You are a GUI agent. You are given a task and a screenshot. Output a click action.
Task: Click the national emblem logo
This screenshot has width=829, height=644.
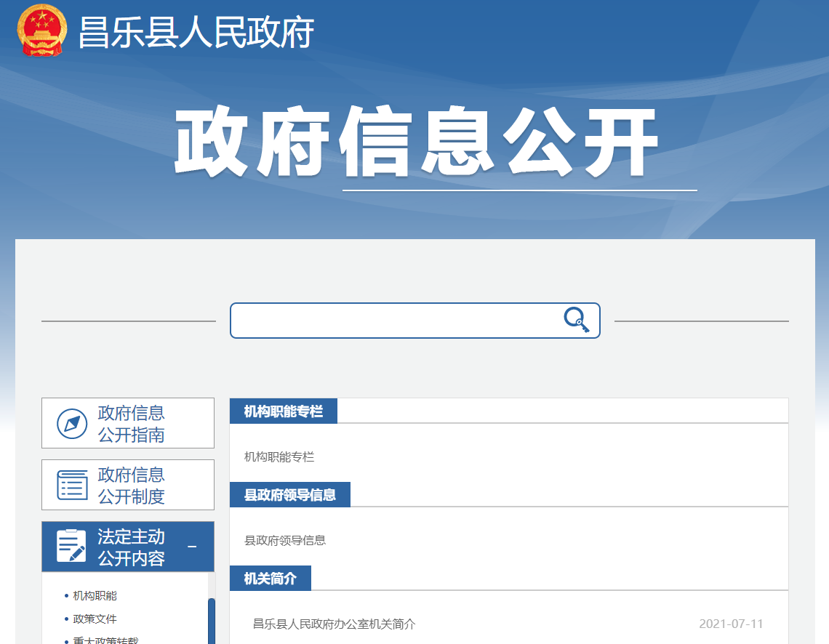click(x=41, y=31)
